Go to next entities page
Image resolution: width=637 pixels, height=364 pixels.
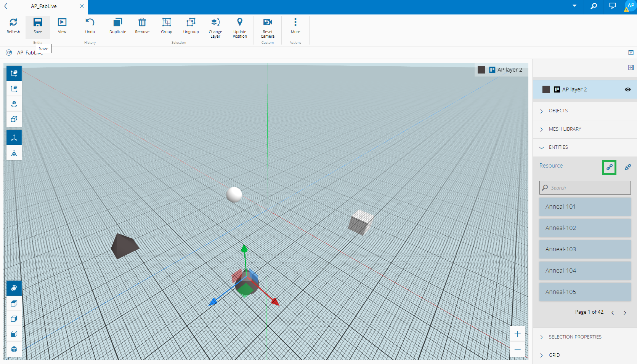tap(624, 313)
